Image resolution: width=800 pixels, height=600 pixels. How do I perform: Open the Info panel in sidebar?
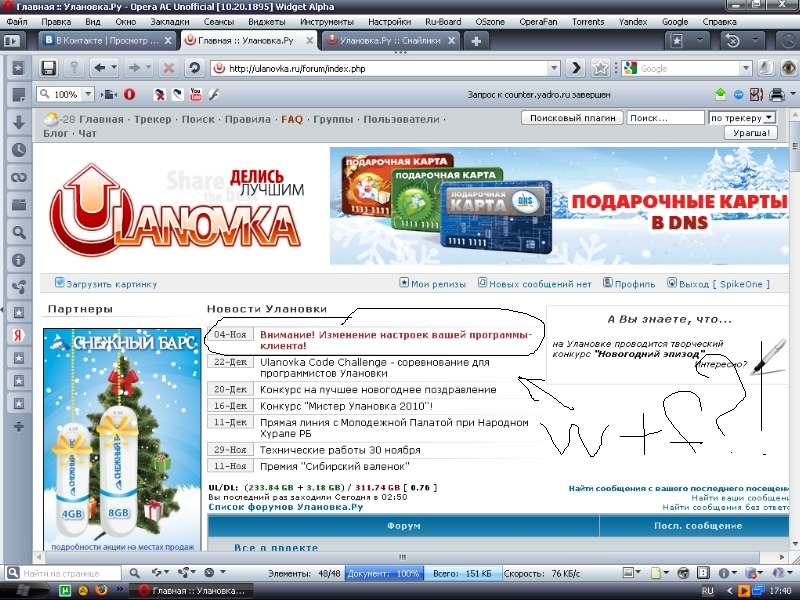coord(19,260)
